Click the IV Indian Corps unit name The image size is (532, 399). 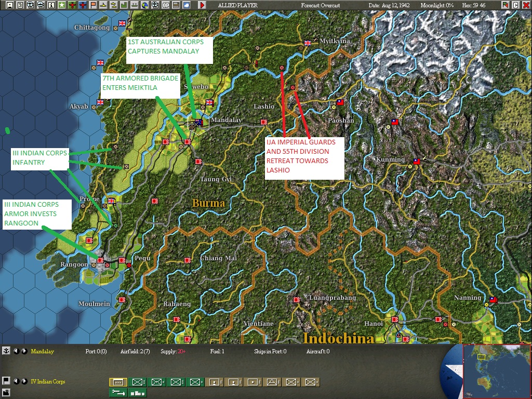pyautogui.click(x=48, y=381)
